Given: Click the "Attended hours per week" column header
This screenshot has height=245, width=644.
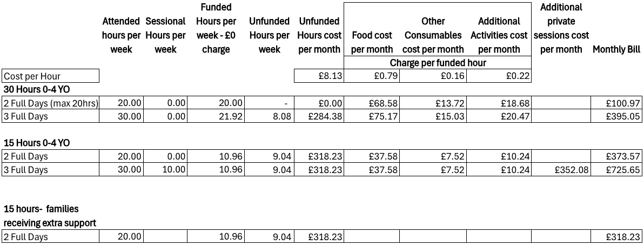Looking at the screenshot, I should pos(121,35).
